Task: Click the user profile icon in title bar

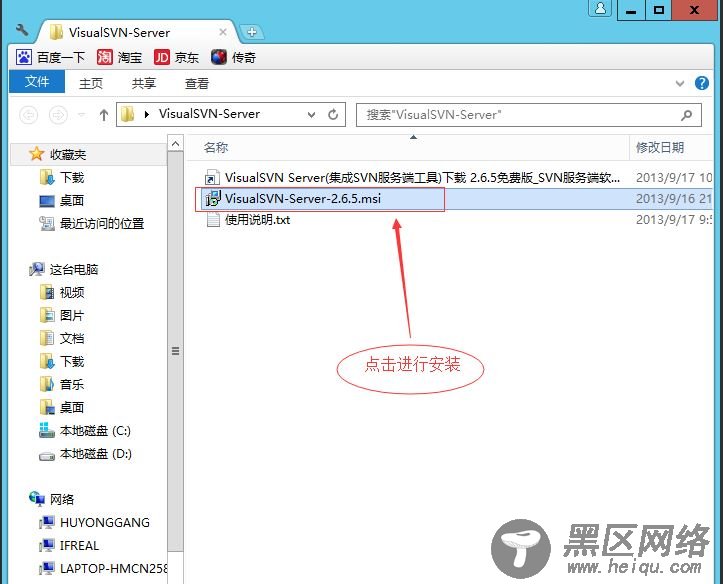Action: (x=600, y=8)
